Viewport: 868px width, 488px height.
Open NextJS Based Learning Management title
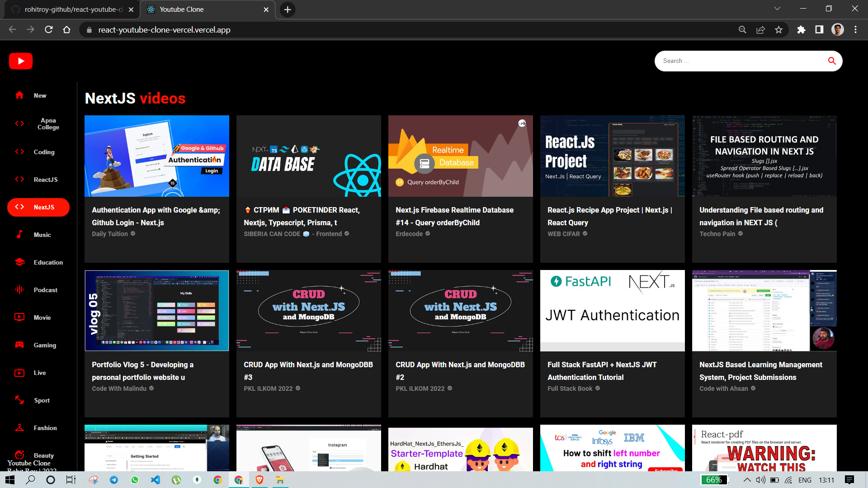coord(761,371)
